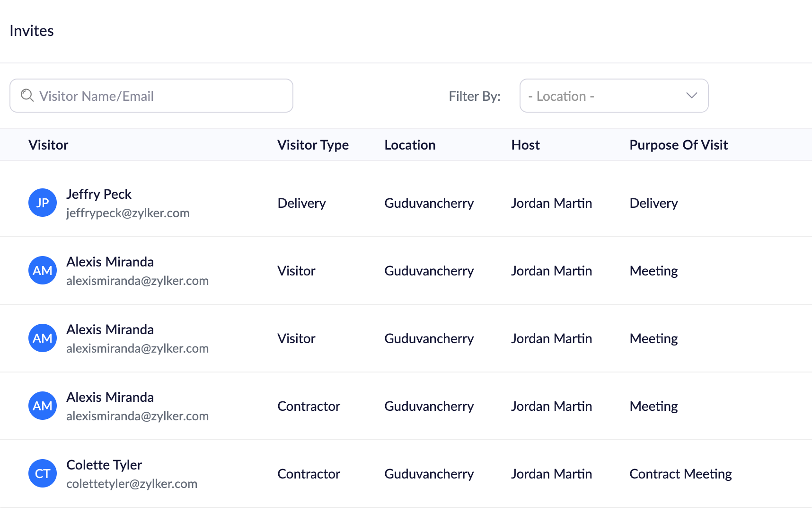Click the Delivery visitor type cell
The height and width of the screenshot is (532, 812).
coord(301,203)
